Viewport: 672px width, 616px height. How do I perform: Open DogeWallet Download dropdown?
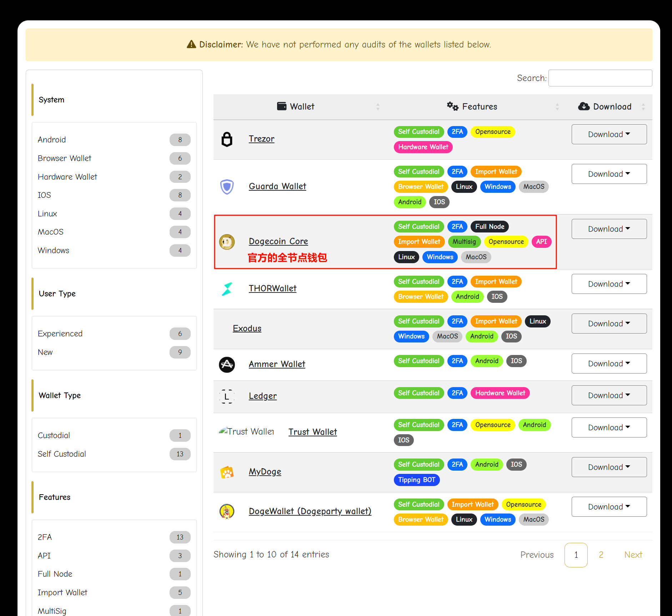pyautogui.click(x=609, y=507)
